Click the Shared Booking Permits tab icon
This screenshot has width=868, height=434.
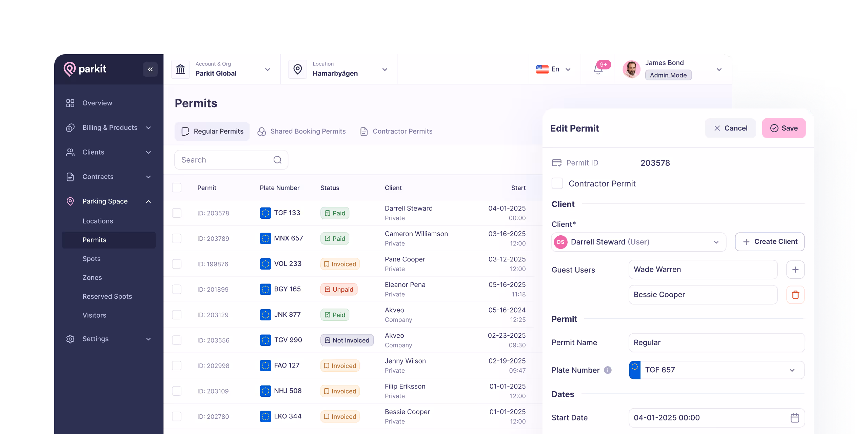coord(261,132)
